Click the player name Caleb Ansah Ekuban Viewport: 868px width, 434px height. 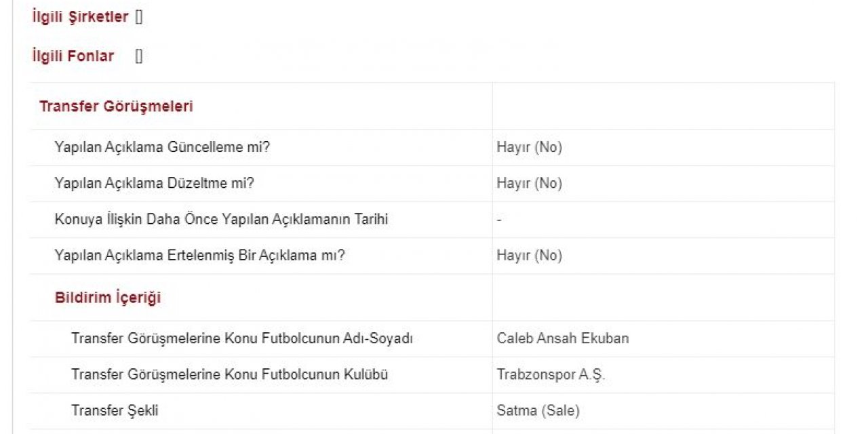tap(562, 338)
